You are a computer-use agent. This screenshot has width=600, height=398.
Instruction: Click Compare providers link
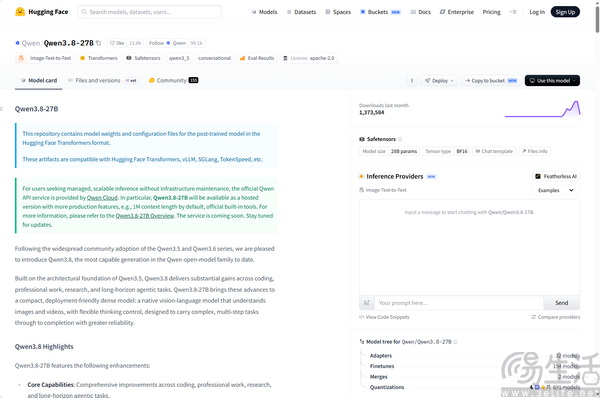(556, 317)
